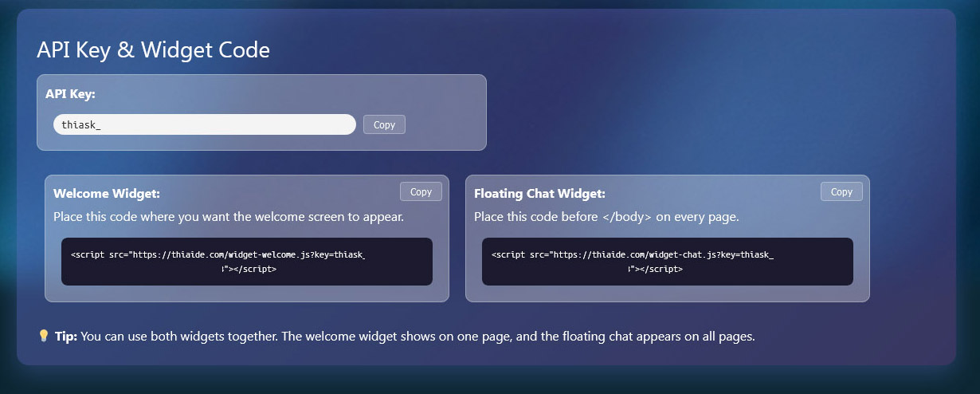Copy the API key

384,124
